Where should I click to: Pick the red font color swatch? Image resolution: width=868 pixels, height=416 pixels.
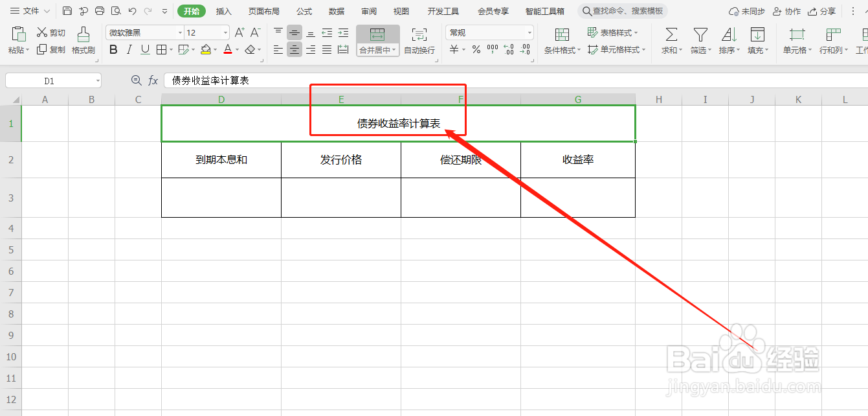pos(228,49)
